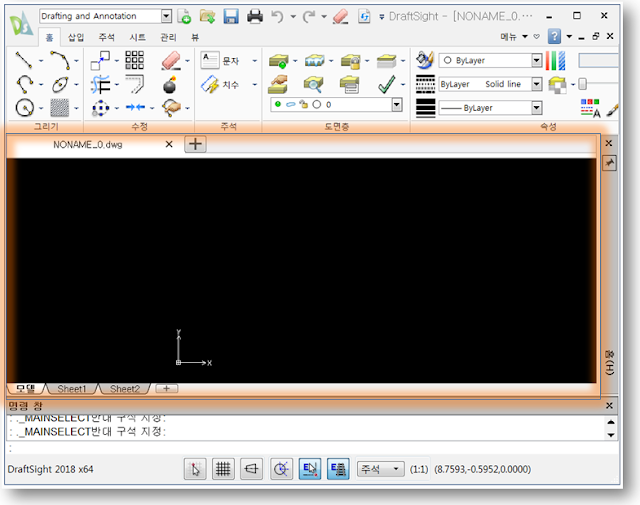Switch to the 뷰 ribbon tab
This screenshot has height=505, width=640.
tap(195, 38)
